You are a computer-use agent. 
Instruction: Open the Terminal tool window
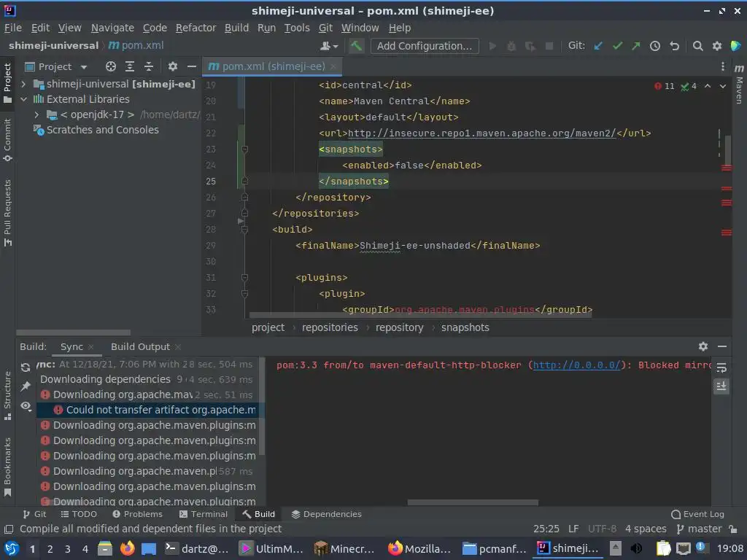click(x=204, y=514)
